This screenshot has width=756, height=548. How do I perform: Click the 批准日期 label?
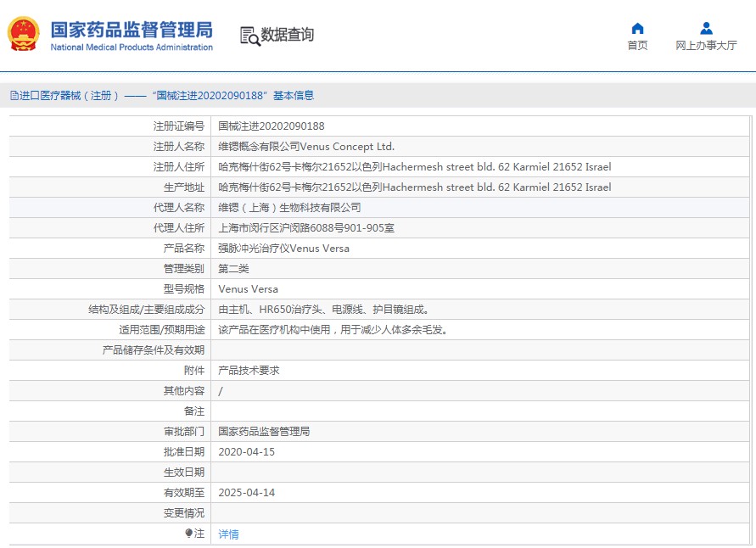pyautogui.click(x=184, y=452)
